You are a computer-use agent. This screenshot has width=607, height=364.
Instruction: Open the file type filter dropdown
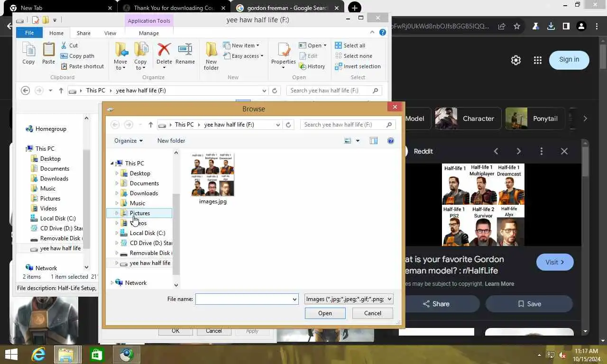click(349, 299)
